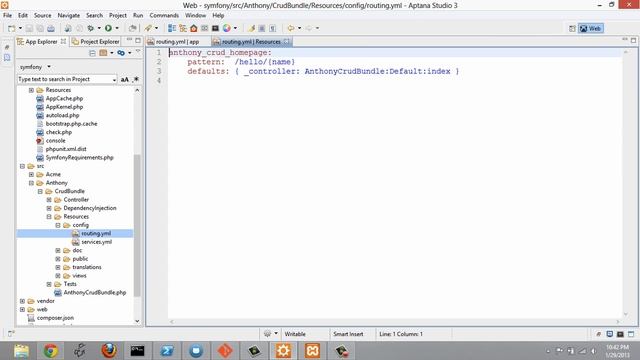Open Command Prompt from taskbar
Screen dimensions: 640x360
(138, 351)
